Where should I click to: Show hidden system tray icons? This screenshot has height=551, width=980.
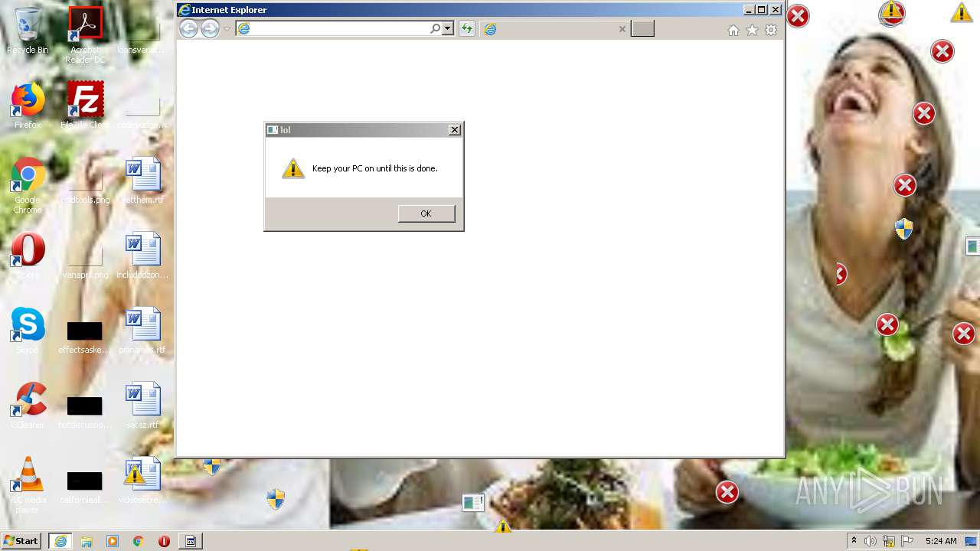point(854,541)
